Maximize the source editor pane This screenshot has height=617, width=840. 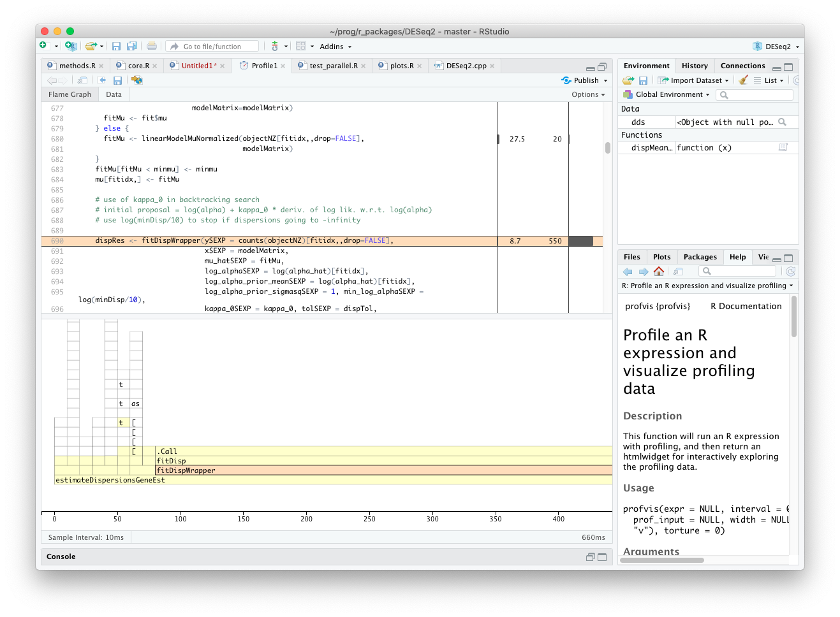(x=602, y=67)
